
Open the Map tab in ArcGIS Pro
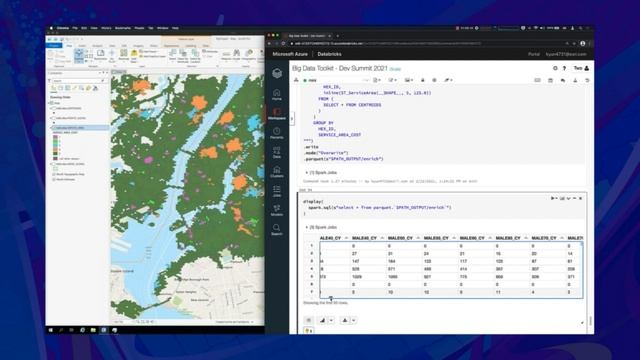click(69, 45)
